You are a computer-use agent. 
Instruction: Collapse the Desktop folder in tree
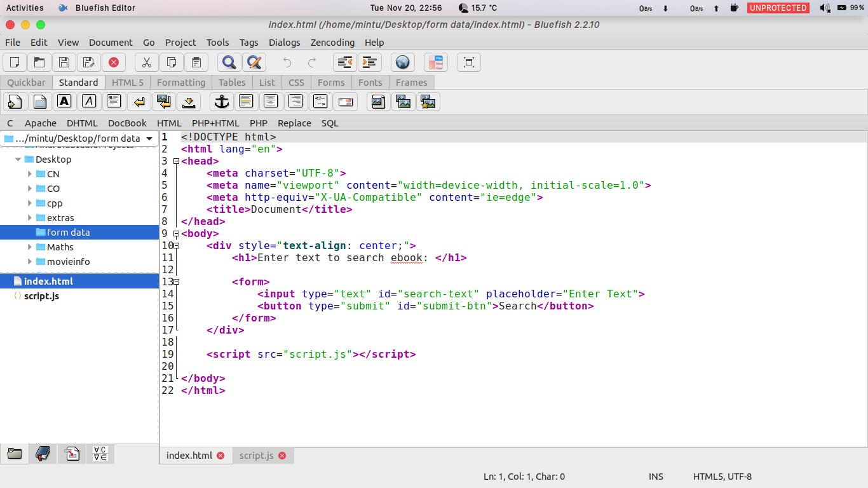point(18,159)
